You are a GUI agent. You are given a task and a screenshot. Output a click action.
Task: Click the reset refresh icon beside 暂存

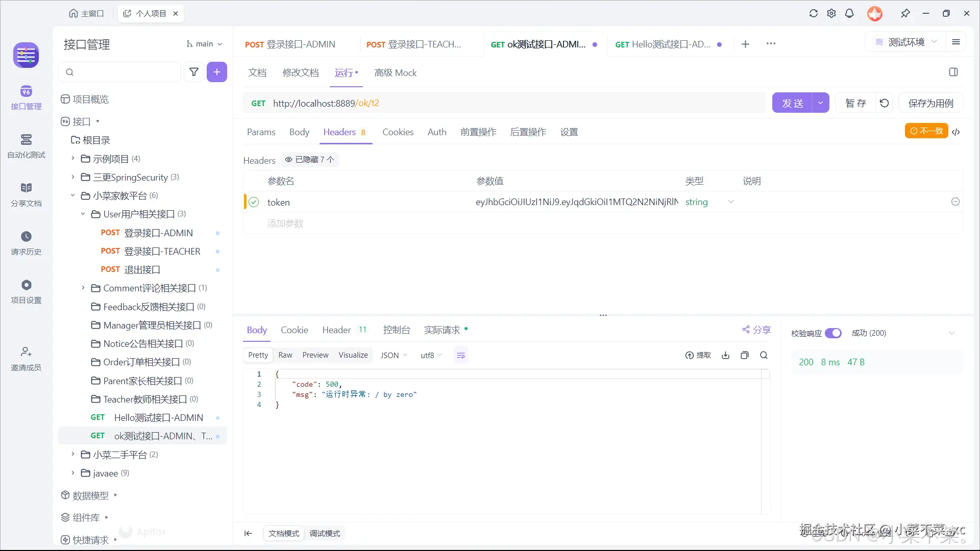[885, 103]
